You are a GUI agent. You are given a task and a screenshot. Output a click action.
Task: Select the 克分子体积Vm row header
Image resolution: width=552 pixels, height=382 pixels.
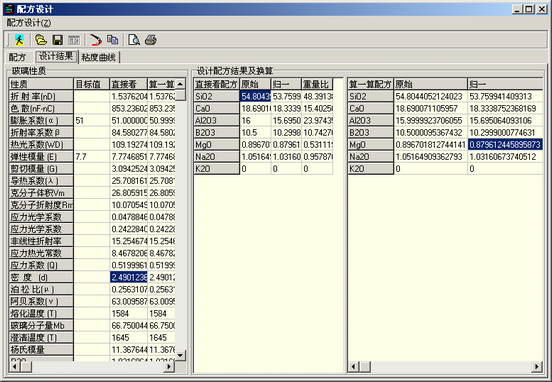(x=41, y=193)
